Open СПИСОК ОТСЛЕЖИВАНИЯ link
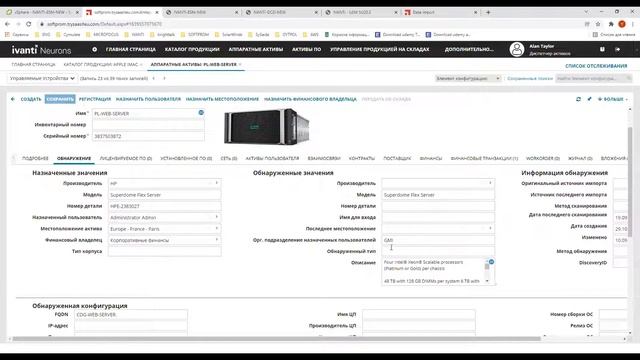 596,66
